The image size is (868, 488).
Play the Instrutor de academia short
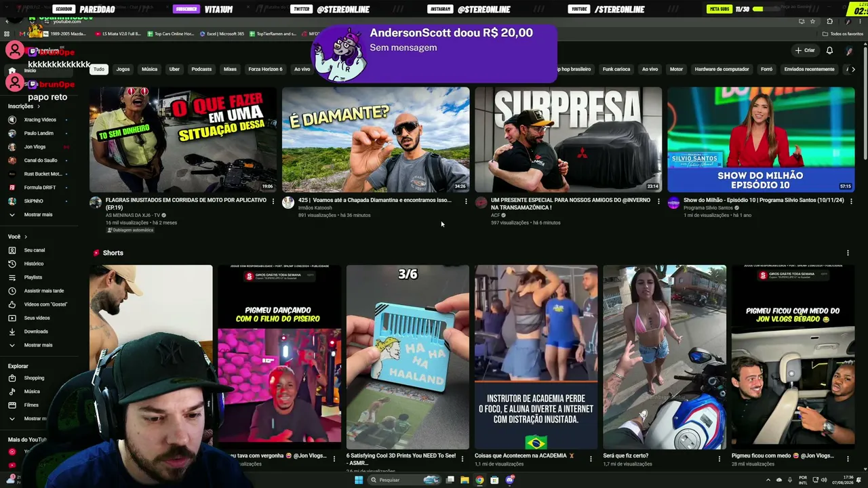coord(536,357)
